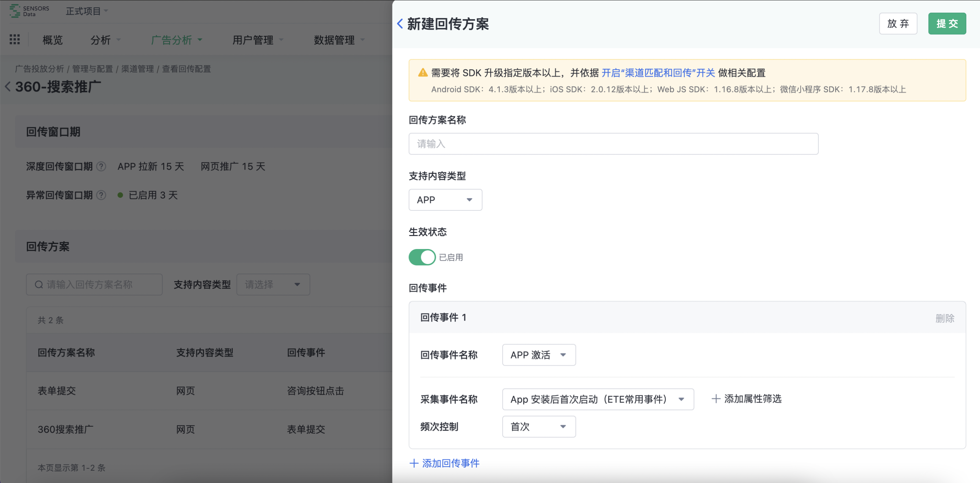Click 广告投放分析 in breadcrumb

[x=40, y=69]
